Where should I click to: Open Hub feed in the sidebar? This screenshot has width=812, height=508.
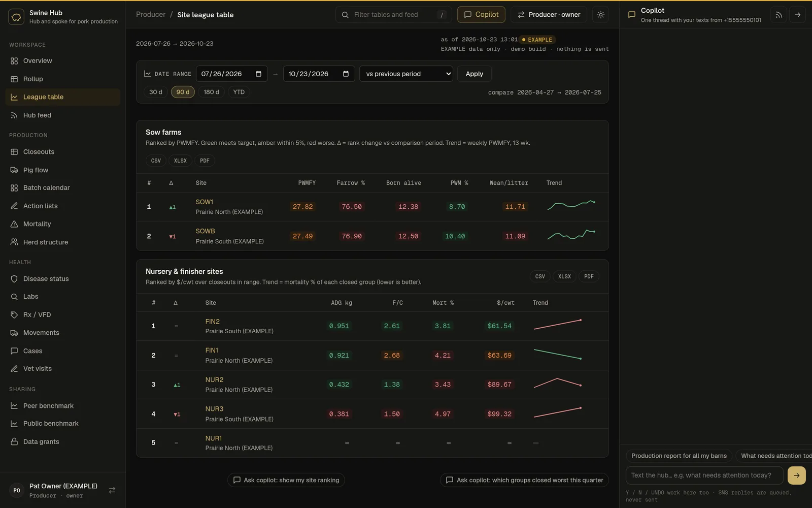pos(63,115)
